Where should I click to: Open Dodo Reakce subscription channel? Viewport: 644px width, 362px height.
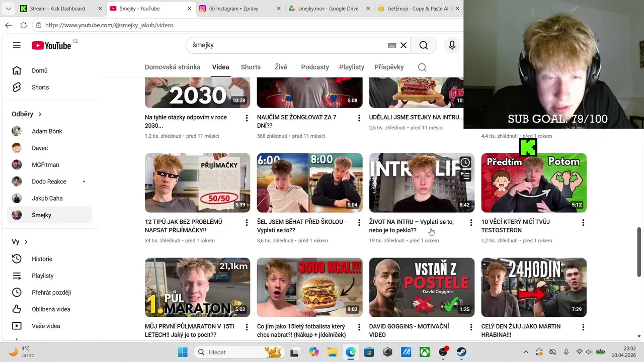pos(49,182)
